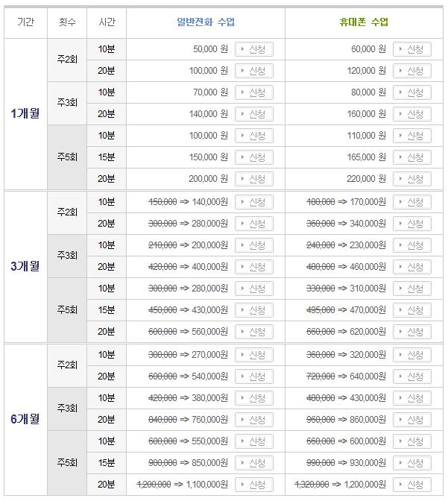Choose 신청 next to 850,000원 일반전화
448x501 pixels.
254,463
